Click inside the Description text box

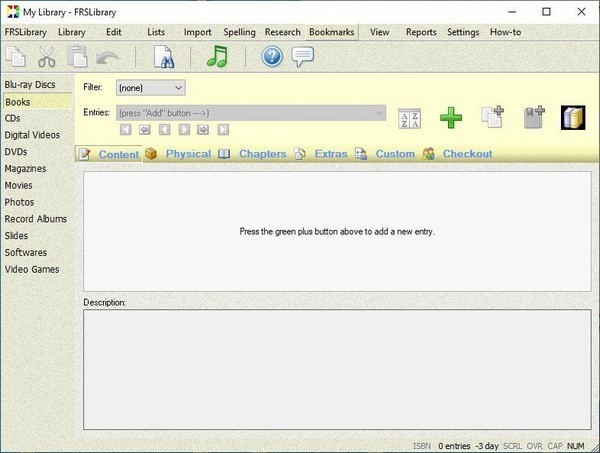[x=336, y=368]
